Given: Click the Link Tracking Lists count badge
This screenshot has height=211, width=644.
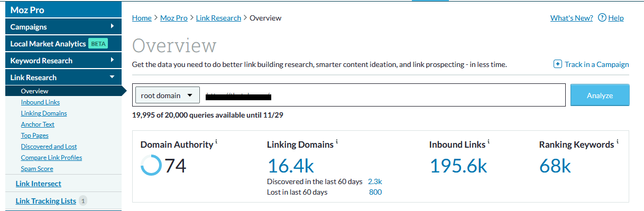Looking at the screenshot, I should (83, 201).
